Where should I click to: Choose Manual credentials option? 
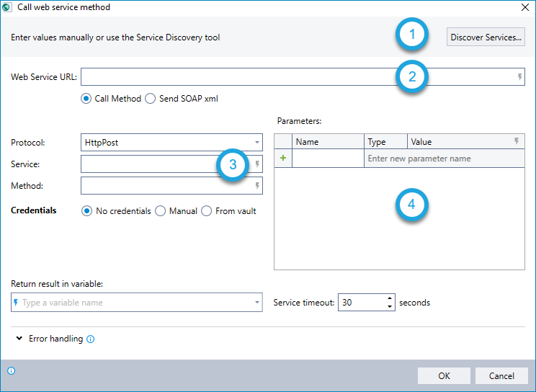pos(161,211)
